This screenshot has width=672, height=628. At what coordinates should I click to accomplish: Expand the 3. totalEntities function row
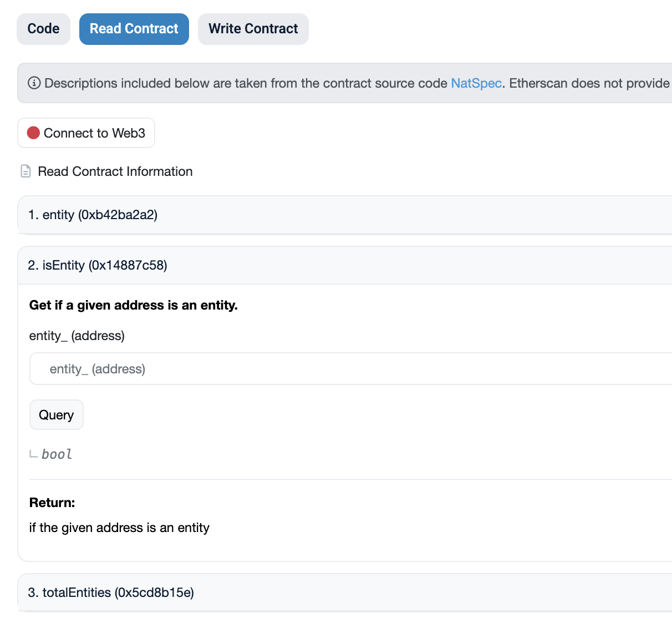click(111, 592)
